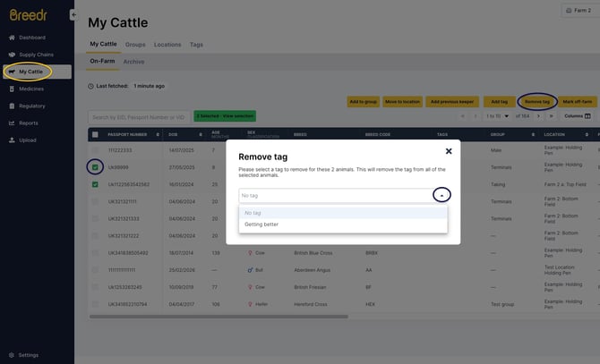The image size is (600, 364).
Task: Choose 'Getting better' from the tag list
Action: coord(261,224)
